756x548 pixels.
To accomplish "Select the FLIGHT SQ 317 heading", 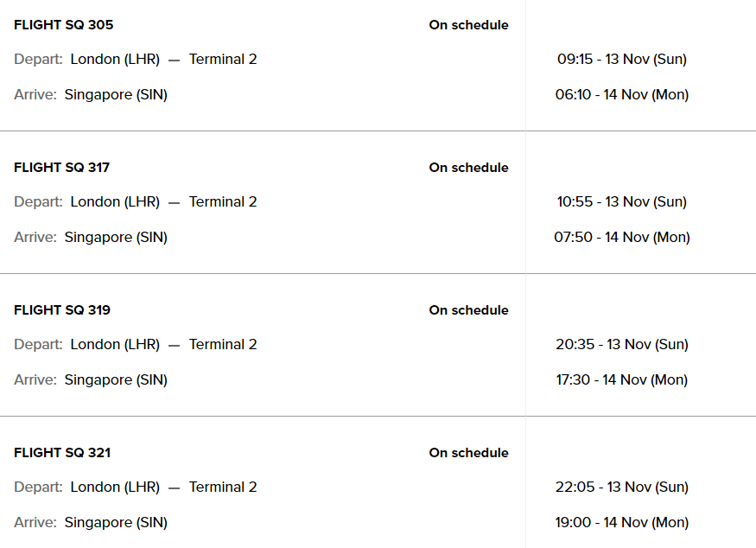I will pos(61,168).
